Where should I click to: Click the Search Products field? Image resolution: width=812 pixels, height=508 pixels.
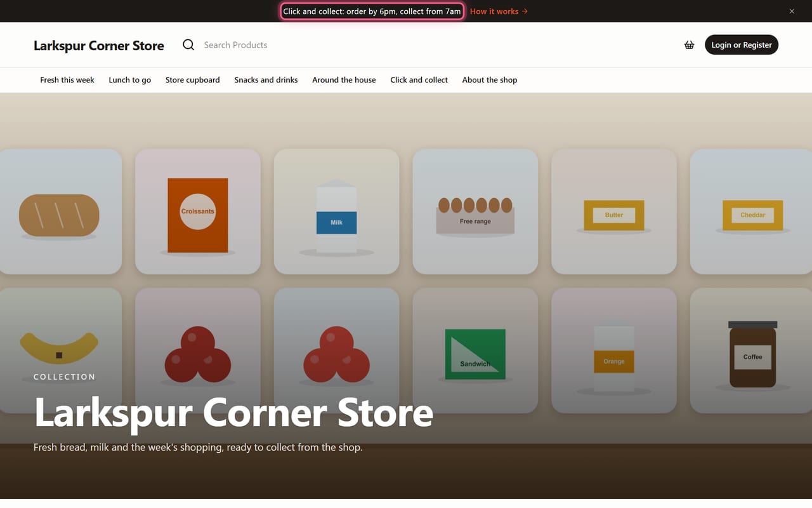point(235,45)
